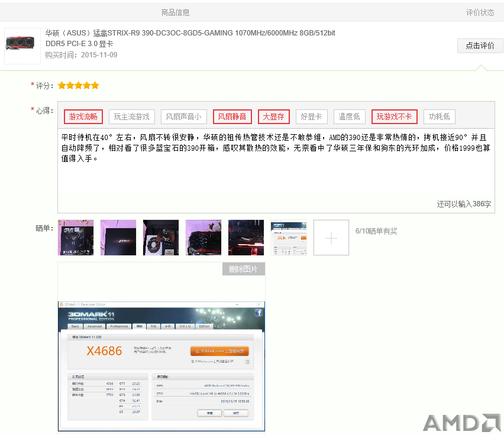Open the graphics card fans photo thumbnail
504x435 pixels.
click(203, 238)
